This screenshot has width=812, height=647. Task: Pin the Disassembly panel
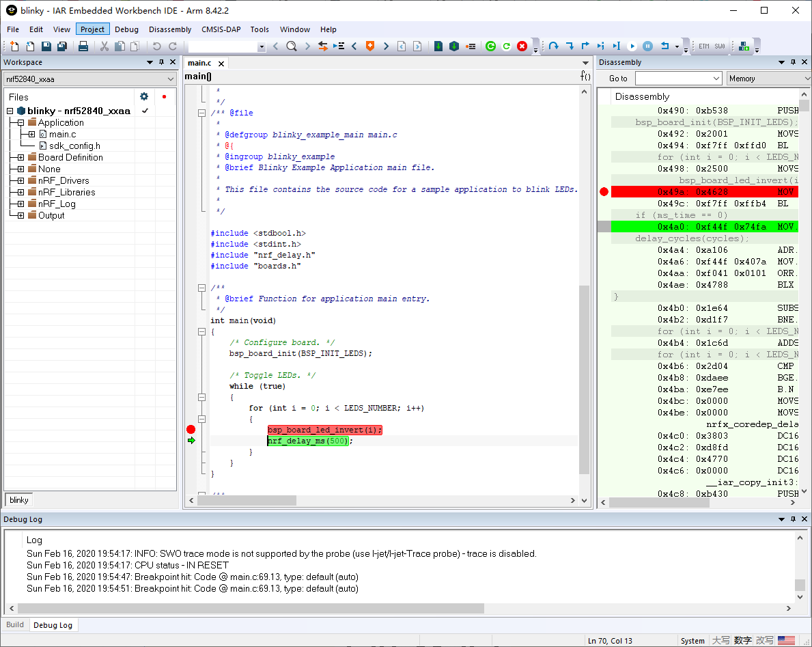click(x=793, y=62)
